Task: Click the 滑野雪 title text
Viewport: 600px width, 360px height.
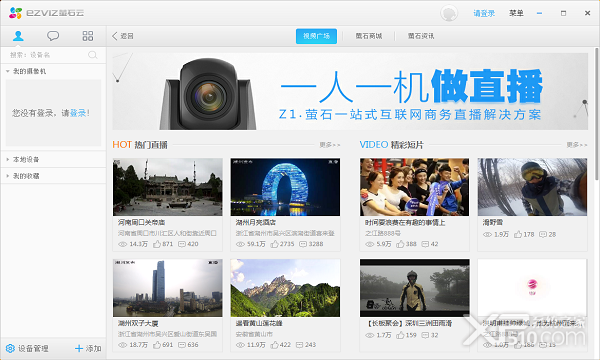Action: [x=493, y=222]
